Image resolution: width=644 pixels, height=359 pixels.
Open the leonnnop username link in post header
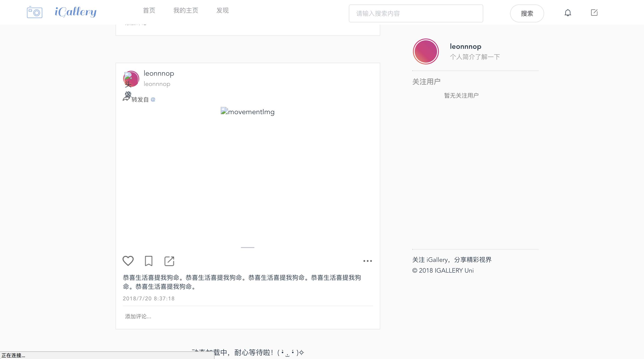coord(159,73)
